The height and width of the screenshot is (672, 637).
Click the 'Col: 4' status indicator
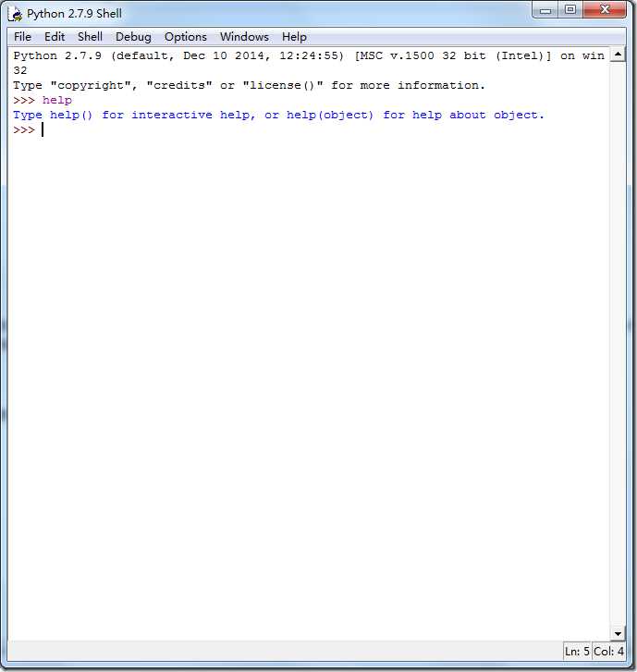[608, 652]
